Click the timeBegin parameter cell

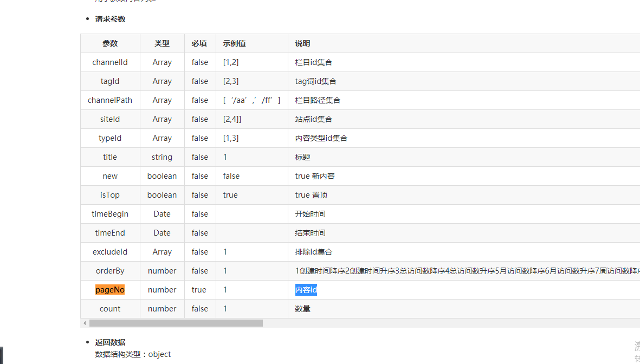tap(110, 214)
